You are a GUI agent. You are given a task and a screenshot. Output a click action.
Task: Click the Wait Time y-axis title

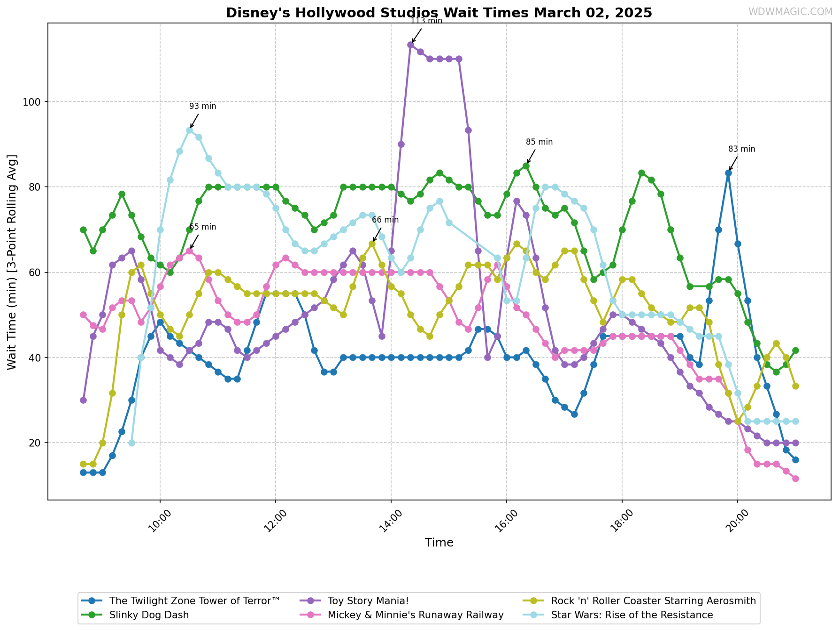pyautogui.click(x=12, y=262)
